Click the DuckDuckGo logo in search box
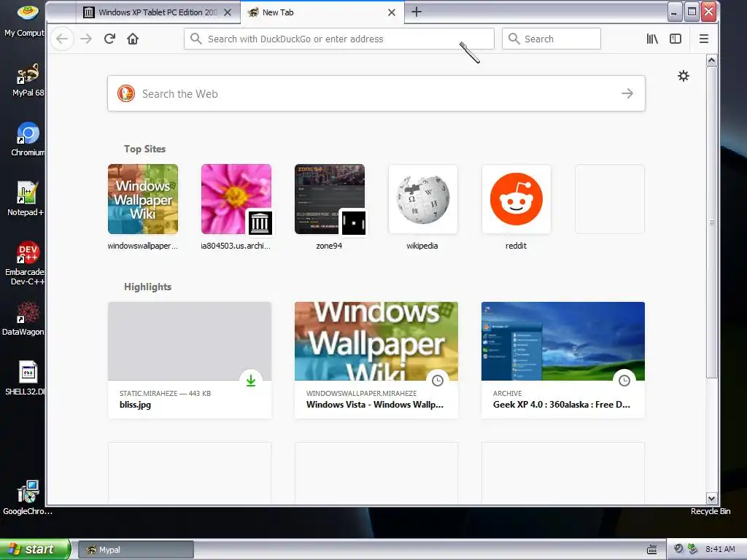Viewport: 747px width, 560px height. point(126,93)
